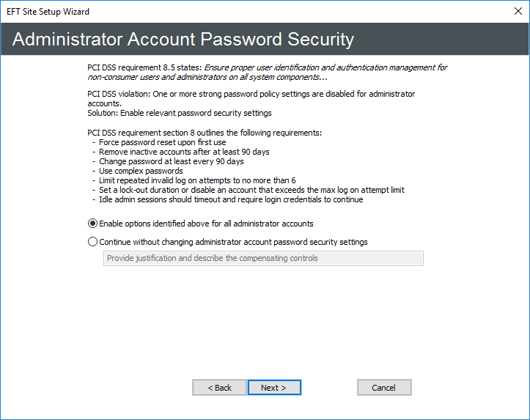Click the 'PCI DSS requirement 8.5 states' text
This screenshot has height=420, width=530.
[143, 67]
